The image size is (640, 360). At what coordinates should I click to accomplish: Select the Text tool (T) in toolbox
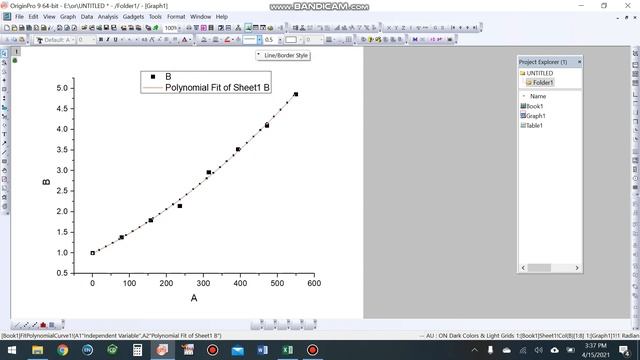[x=4, y=134]
